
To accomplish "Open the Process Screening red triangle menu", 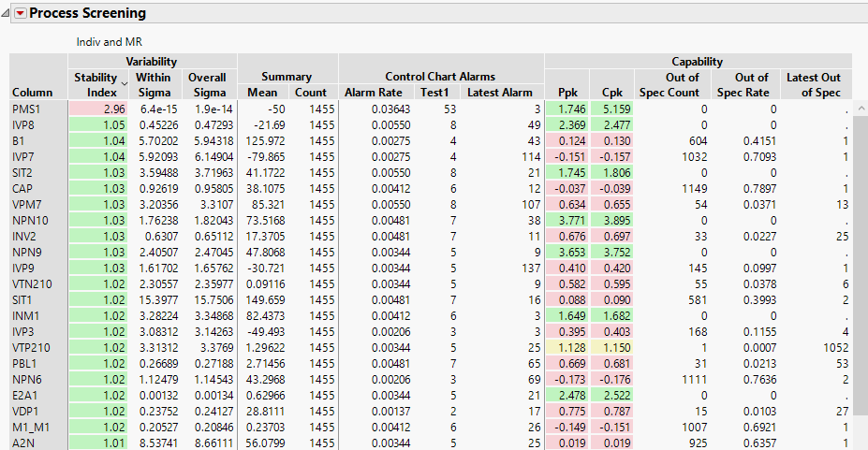I will [x=20, y=13].
